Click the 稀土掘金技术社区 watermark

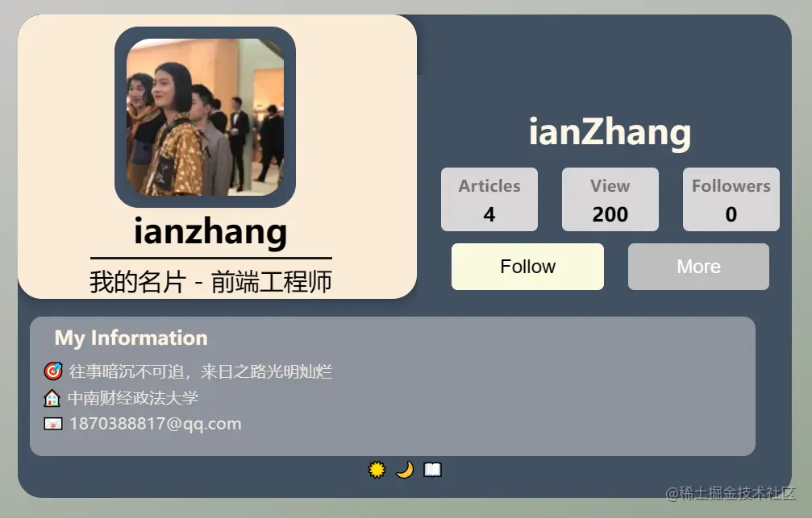tap(731, 493)
